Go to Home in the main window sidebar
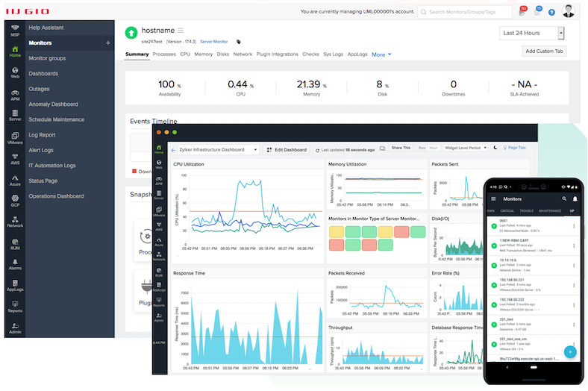 [x=15, y=51]
